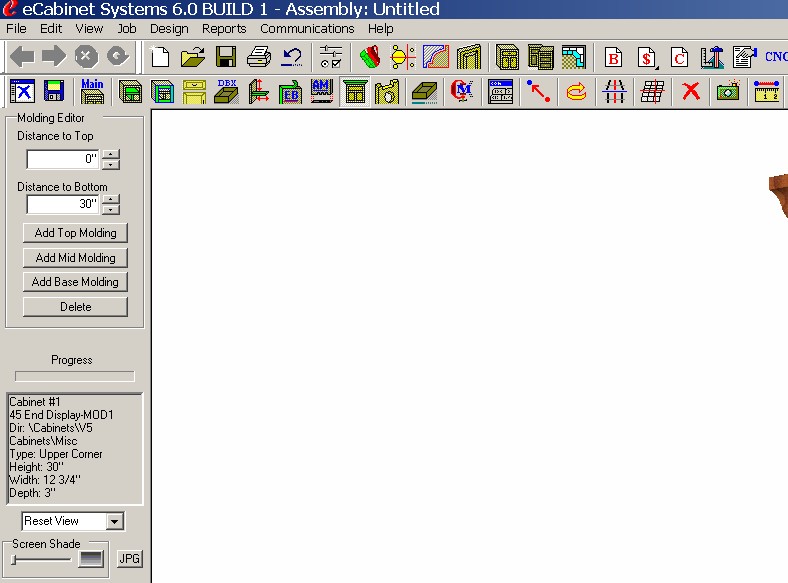
Task: Click the perspective lines icon
Action: click(x=614, y=91)
